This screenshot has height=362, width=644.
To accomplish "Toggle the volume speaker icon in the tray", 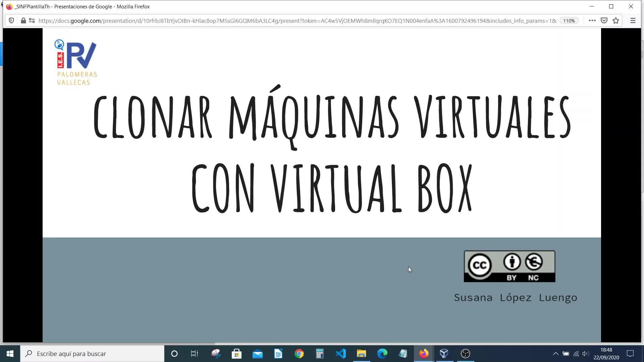I will pos(586,354).
